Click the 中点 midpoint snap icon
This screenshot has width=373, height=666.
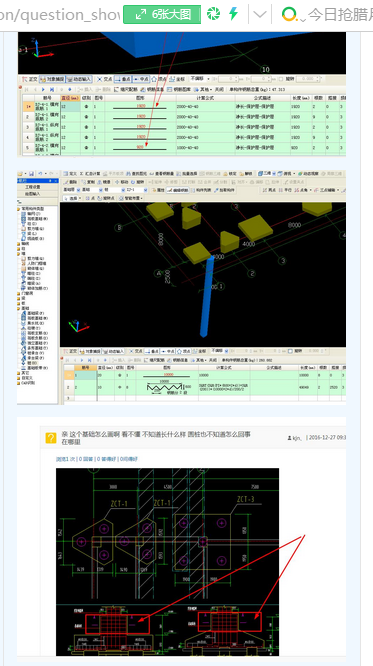[x=141, y=79]
